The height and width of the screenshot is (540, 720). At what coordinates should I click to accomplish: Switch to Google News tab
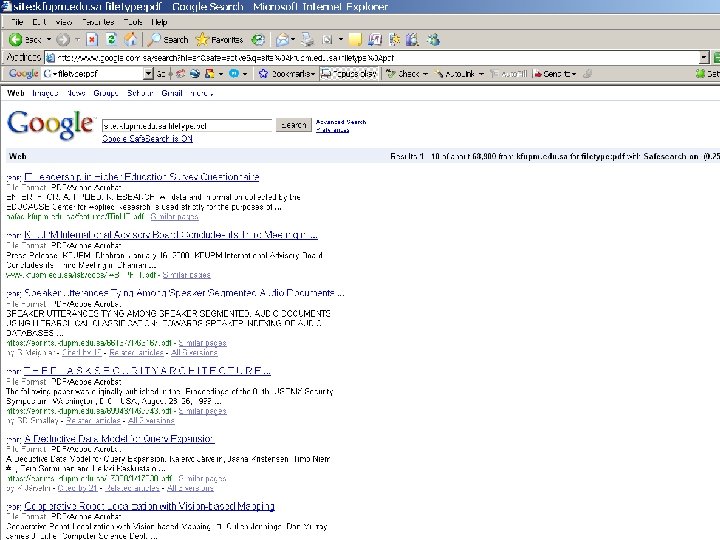tap(76, 93)
